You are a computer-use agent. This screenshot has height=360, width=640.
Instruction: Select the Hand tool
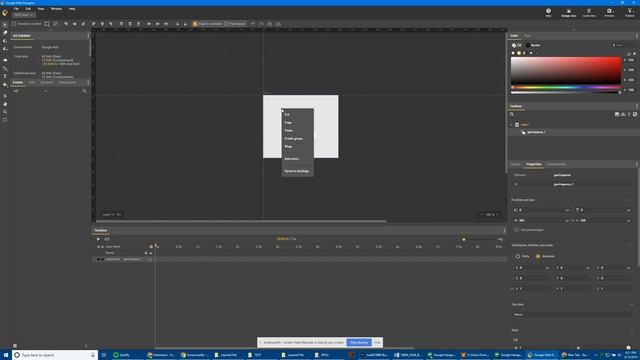click(5, 104)
